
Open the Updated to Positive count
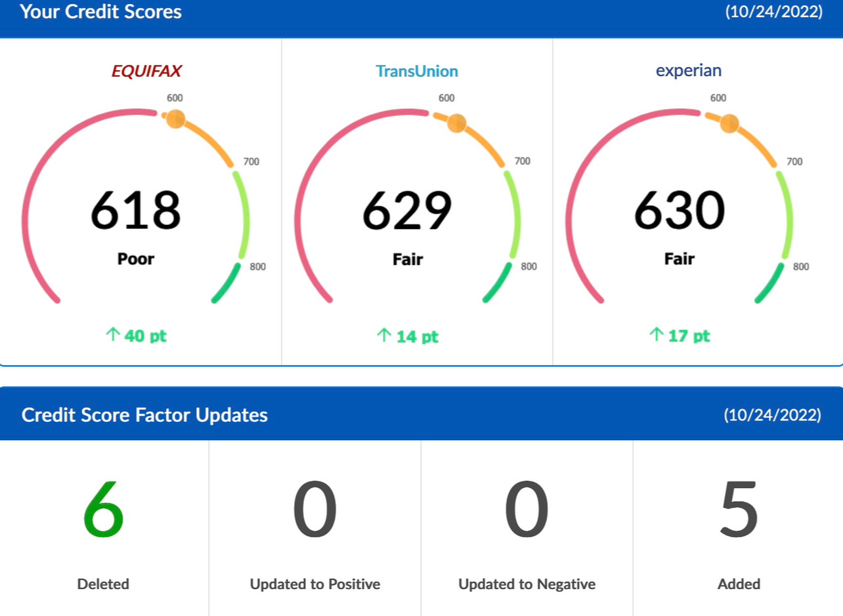tap(315, 511)
